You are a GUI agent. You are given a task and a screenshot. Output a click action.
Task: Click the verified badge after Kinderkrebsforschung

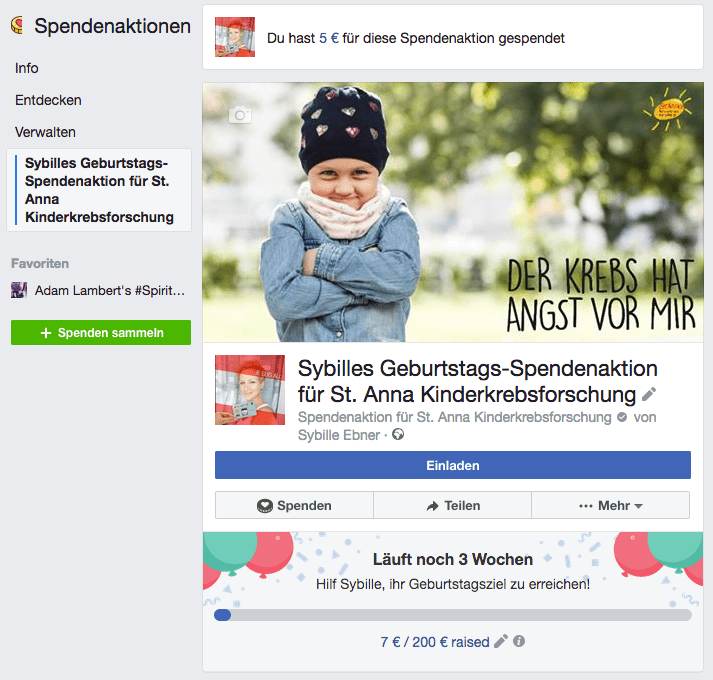click(x=622, y=417)
